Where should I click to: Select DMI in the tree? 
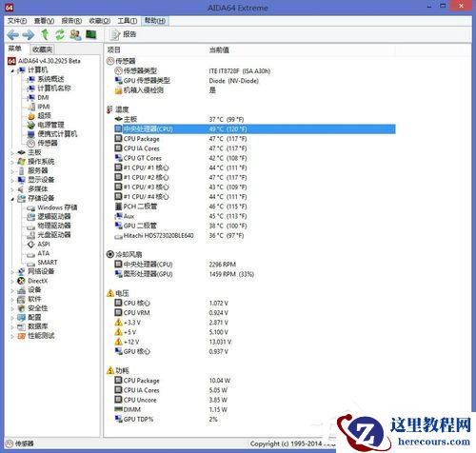(x=43, y=97)
